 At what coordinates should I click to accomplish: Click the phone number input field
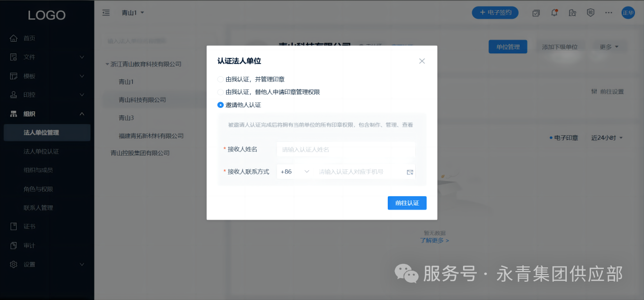pos(359,172)
